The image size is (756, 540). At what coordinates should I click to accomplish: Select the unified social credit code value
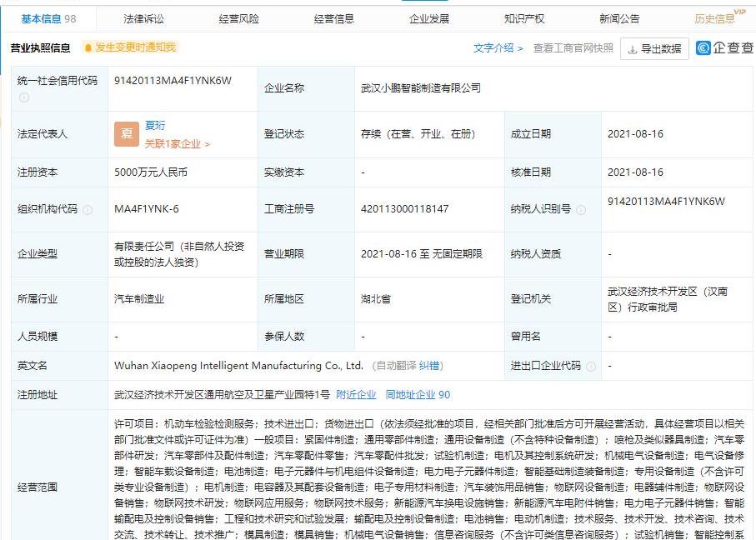(x=173, y=81)
